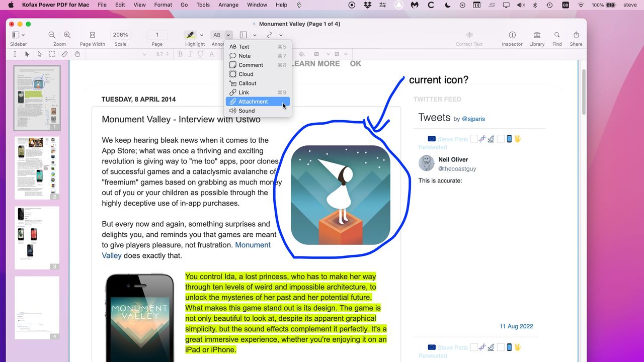The width and height of the screenshot is (644, 362).
Task: Click the vertical document scrollbar
Action: pos(584,92)
